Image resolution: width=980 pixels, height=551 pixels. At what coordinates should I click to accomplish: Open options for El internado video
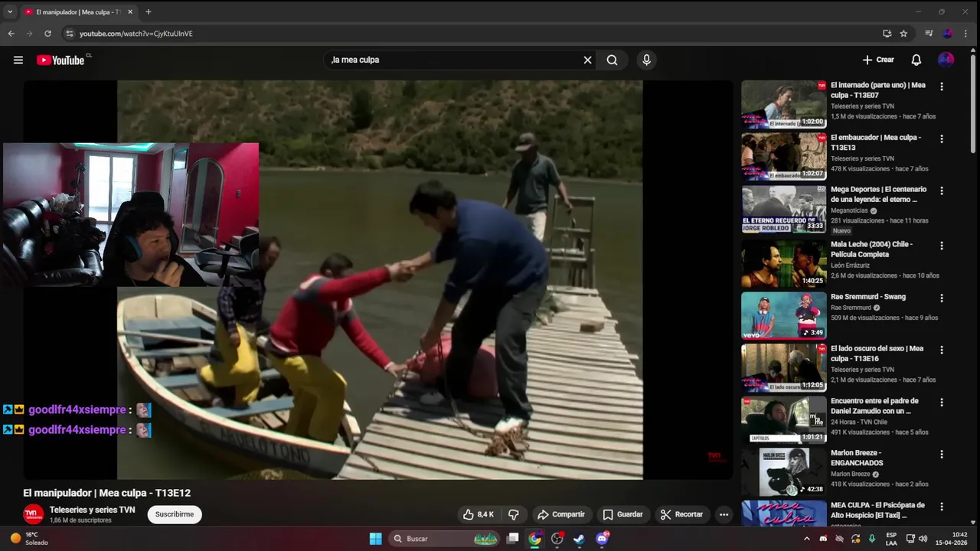pyautogui.click(x=942, y=86)
